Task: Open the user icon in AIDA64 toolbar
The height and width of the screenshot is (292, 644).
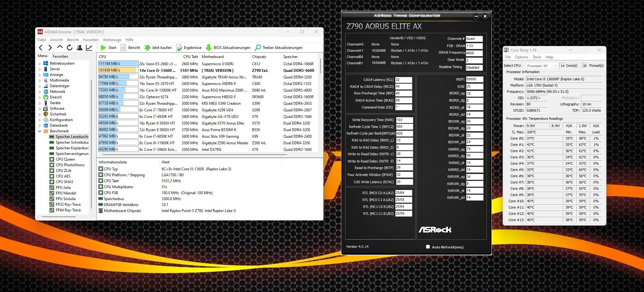Action: [79, 48]
